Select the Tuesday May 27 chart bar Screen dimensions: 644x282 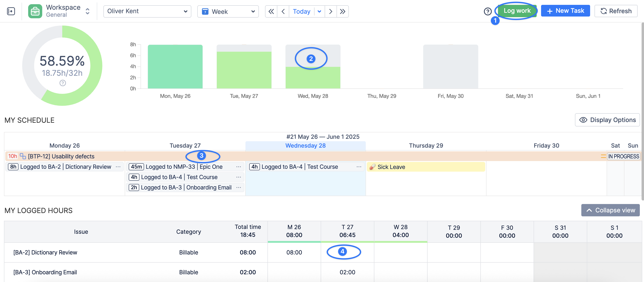pyautogui.click(x=244, y=70)
